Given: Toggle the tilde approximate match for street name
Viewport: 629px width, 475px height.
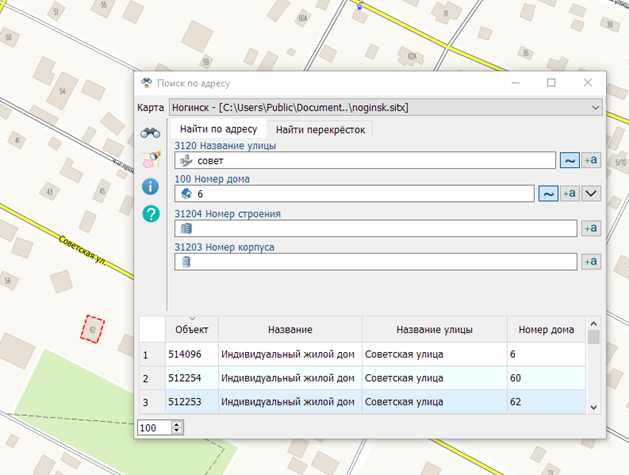Looking at the screenshot, I should [x=568, y=160].
